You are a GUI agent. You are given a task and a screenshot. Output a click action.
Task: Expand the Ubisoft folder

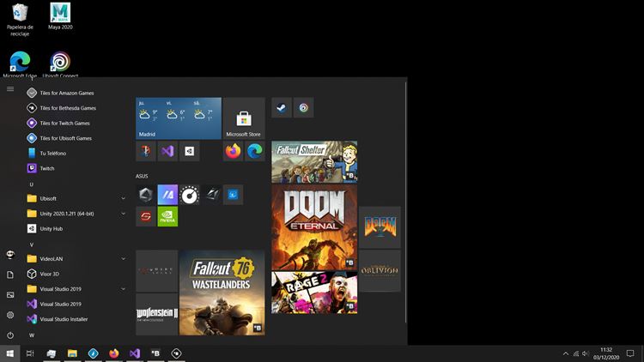point(76,199)
